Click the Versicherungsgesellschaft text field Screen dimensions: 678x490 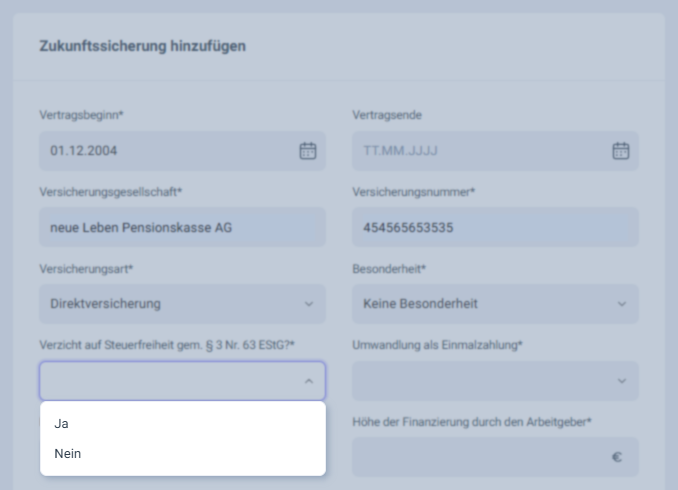[182, 227]
